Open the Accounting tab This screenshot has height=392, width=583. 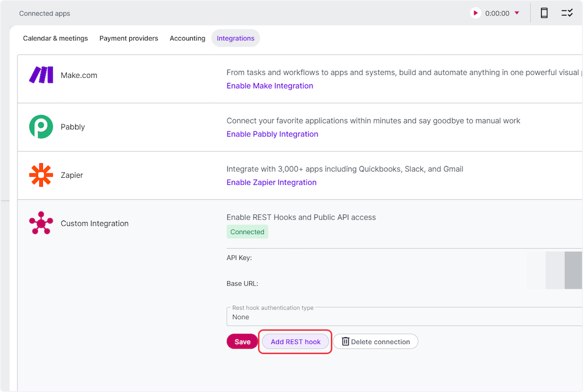coord(188,38)
